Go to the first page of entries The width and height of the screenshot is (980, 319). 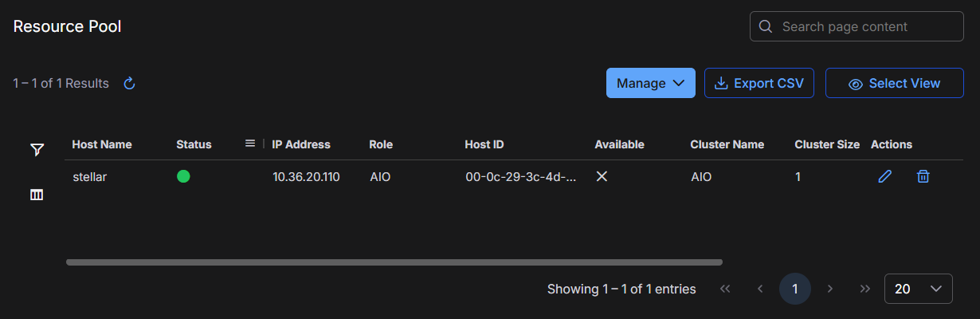coord(725,289)
